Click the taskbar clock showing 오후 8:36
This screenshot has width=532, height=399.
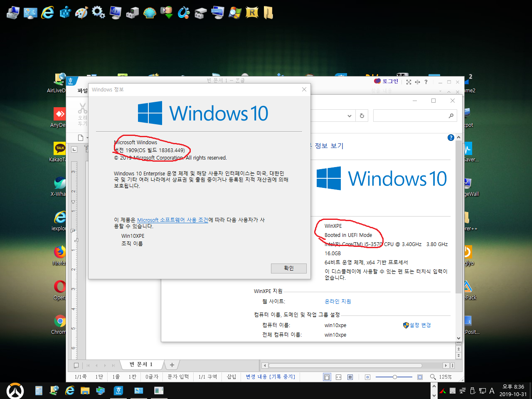[513, 390]
